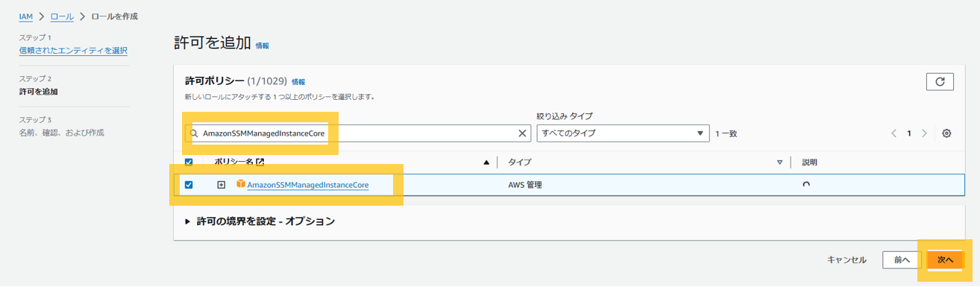Sort by タイプ column arrow
980x287 pixels.
point(780,162)
